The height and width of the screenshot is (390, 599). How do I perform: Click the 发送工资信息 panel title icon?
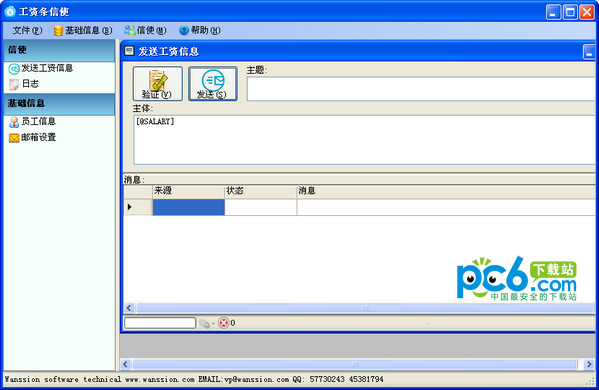point(130,51)
